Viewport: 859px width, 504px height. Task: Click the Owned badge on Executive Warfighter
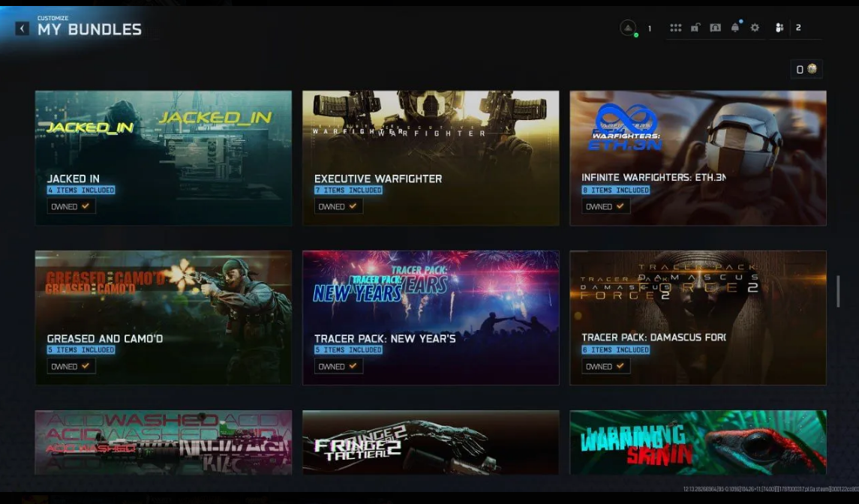pos(338,206)
